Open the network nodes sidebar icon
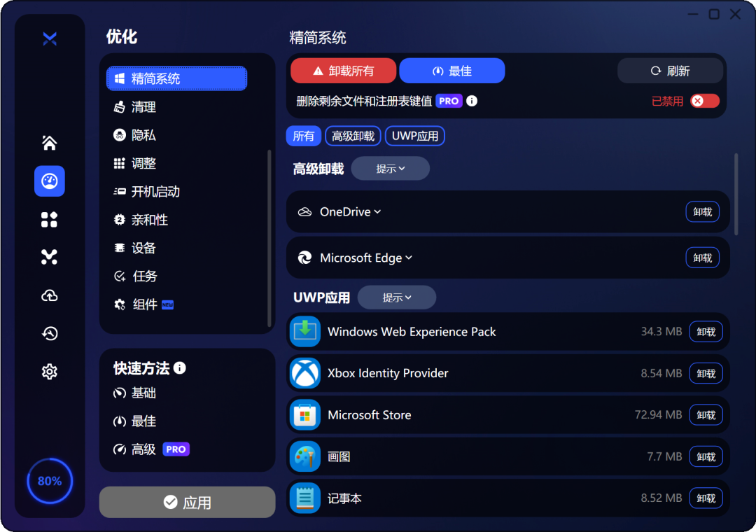Image resolution: width=756 pixels, height=532 pixels. click(49, 257)
